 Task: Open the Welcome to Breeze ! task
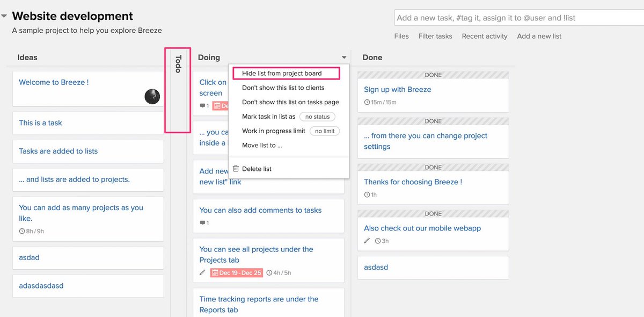(54, 82)
